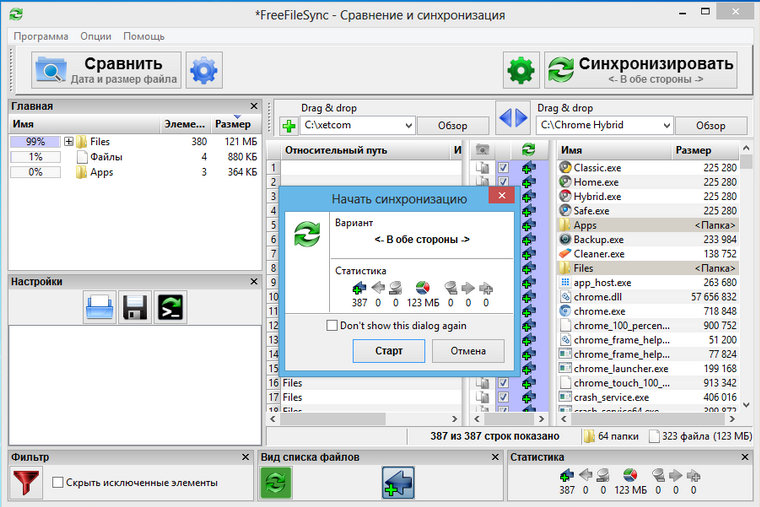
Task: Toggle checkbox in row 1 middle column
Action: click(504, 168)
